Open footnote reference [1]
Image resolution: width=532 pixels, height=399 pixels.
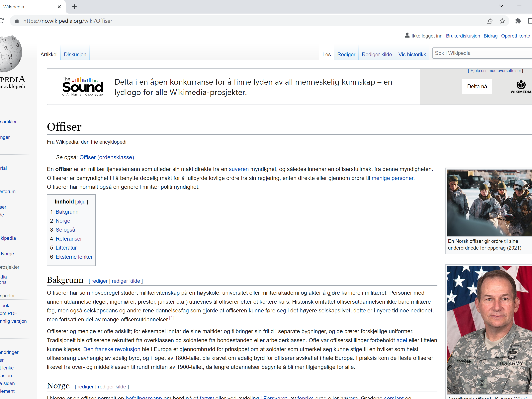coord(172,318)
